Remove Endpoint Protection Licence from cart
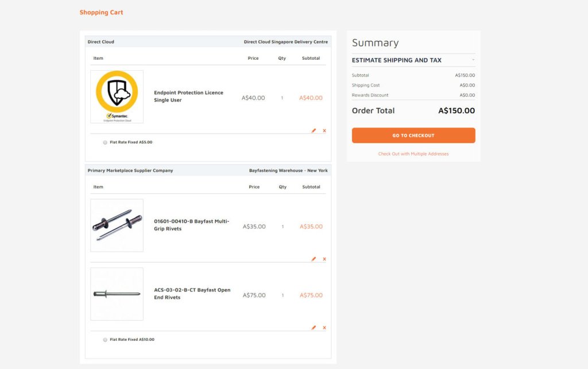This screenshot has height=369, width=588. [324, 130]
